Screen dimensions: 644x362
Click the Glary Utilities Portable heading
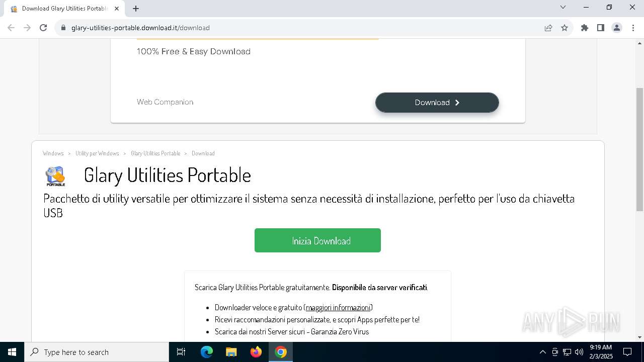coord(168,175)
